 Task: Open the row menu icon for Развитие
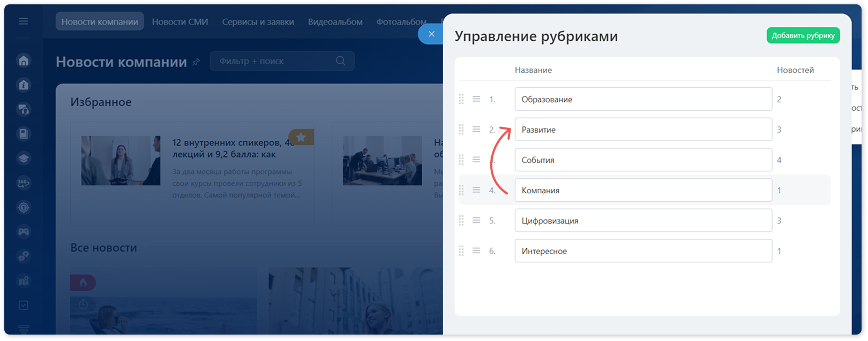pos(476,130)
